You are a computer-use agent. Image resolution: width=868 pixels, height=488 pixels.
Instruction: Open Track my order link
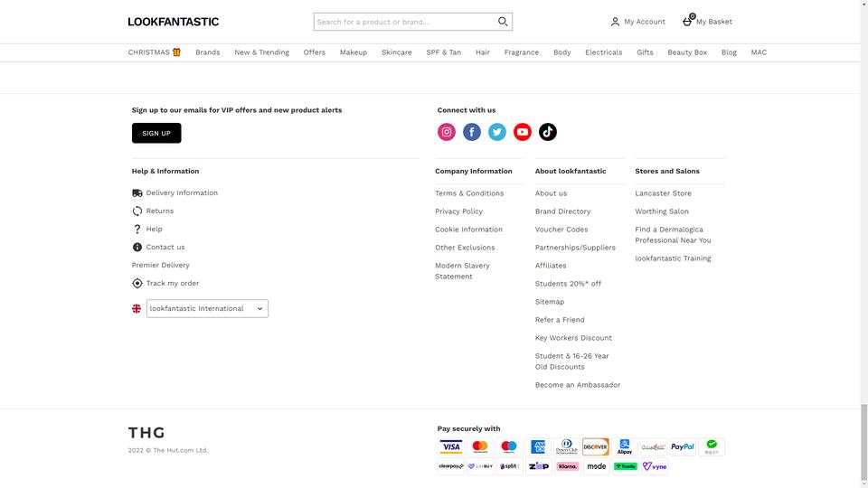[x=172, y=283]
